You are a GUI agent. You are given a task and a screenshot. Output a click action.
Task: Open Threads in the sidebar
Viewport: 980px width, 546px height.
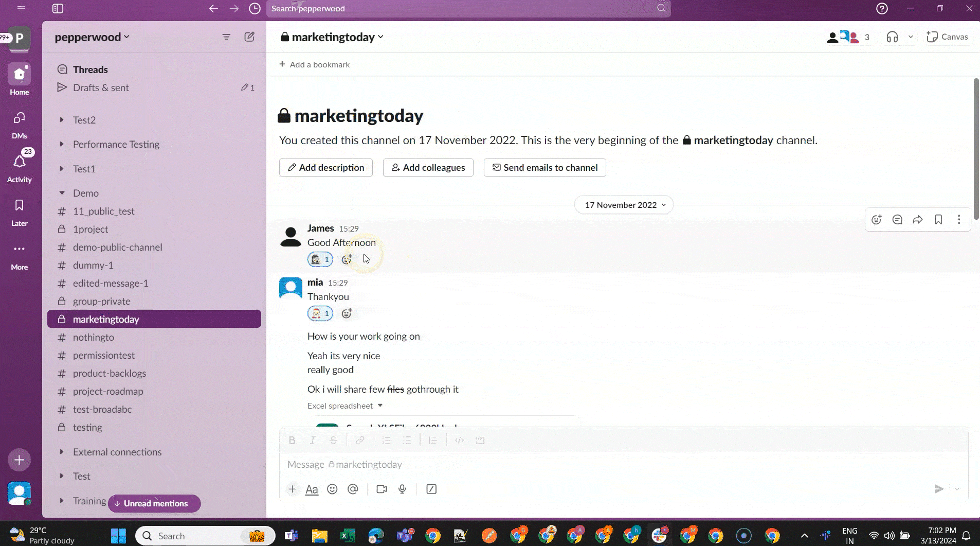click(90, 69)
